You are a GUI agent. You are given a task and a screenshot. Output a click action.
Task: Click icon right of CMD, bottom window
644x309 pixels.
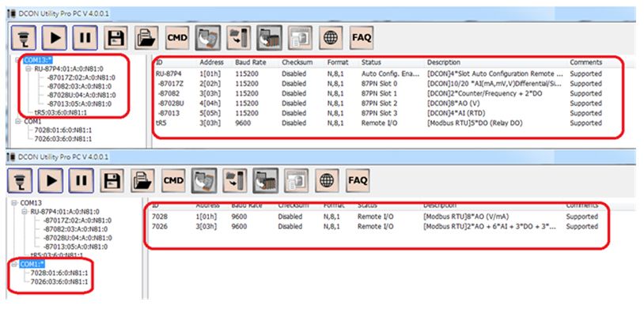click(204, 180)
